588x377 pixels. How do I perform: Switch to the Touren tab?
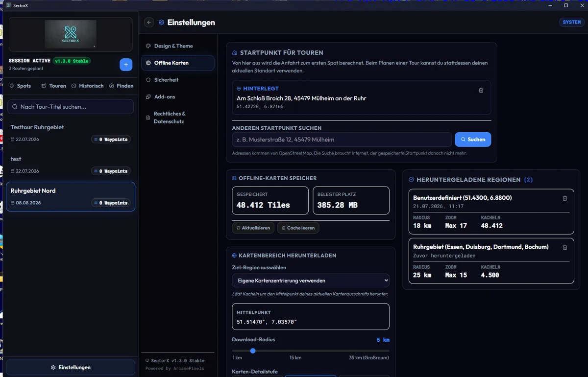tap(53, 86)
